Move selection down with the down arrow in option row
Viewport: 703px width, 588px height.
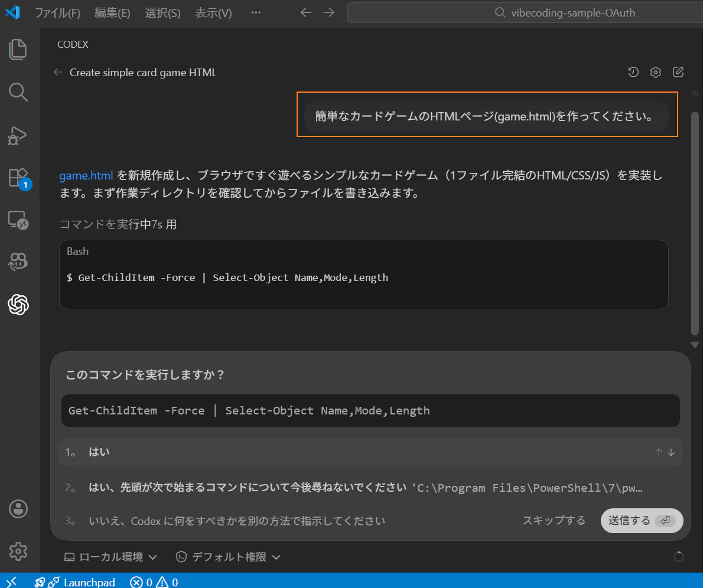671,452
